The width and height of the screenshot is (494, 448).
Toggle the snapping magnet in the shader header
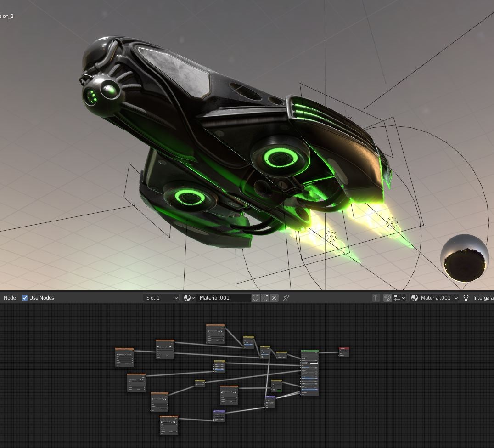click(387, 298)
